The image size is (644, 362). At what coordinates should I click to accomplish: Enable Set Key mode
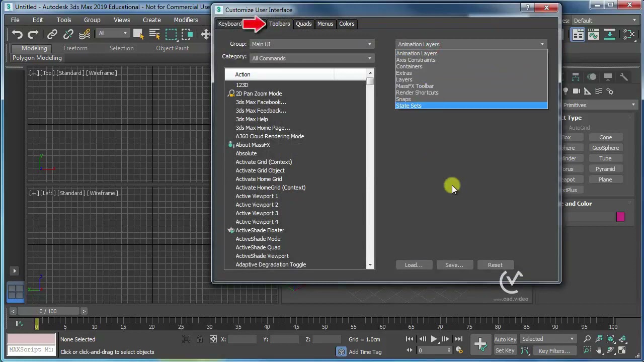pyautogui.click(x=506, y=350)
